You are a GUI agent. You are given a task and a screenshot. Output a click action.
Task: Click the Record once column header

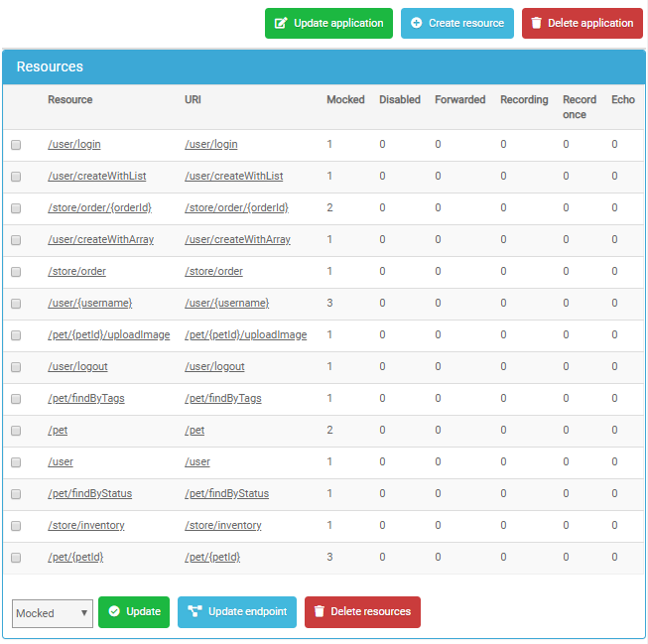tap(580, 107)
